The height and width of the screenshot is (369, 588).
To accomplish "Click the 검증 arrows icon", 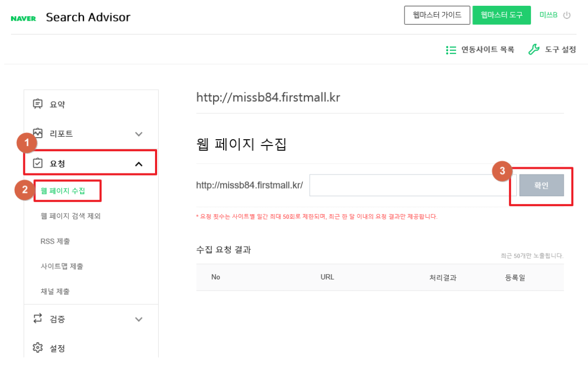I will click(x=37, y=318).
